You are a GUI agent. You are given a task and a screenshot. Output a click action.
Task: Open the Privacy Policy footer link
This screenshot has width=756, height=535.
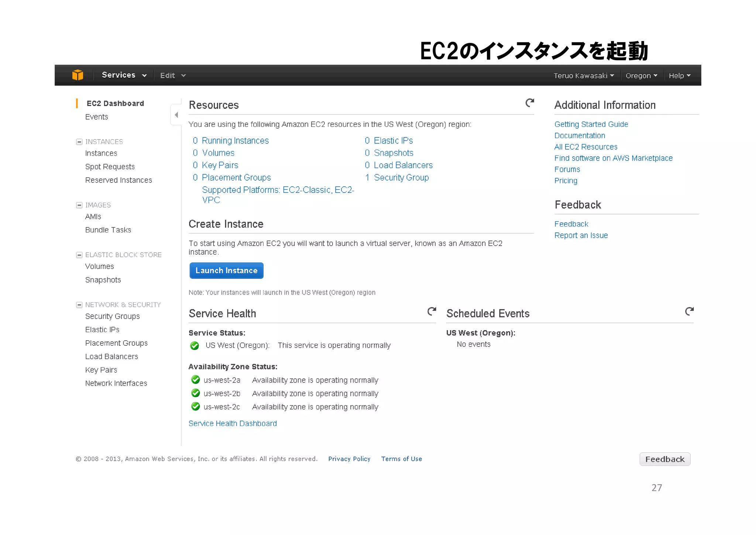(349, 459)
